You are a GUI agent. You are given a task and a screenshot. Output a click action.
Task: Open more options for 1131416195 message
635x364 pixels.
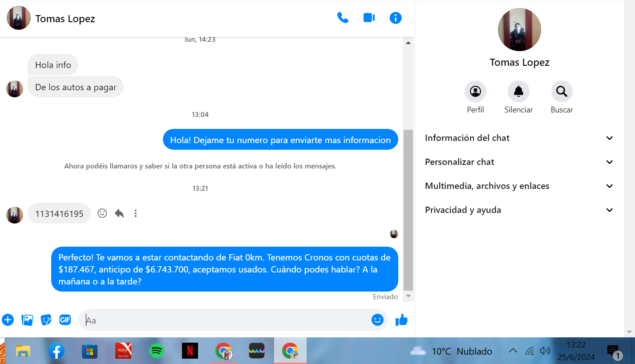136,213
